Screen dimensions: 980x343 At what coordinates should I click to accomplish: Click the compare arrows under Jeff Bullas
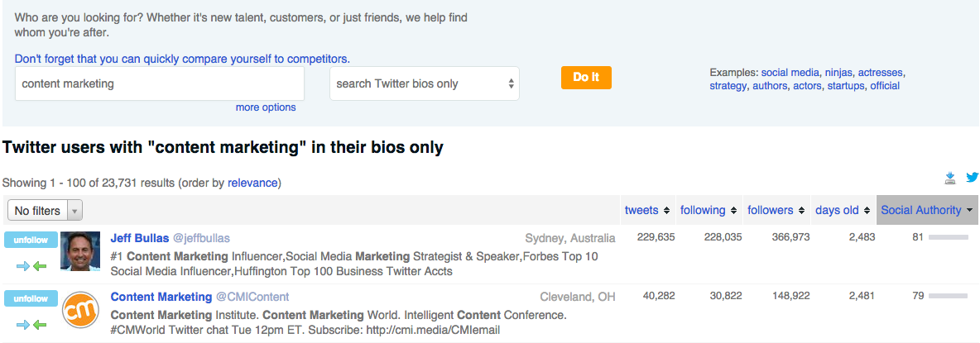pos(31,265)
